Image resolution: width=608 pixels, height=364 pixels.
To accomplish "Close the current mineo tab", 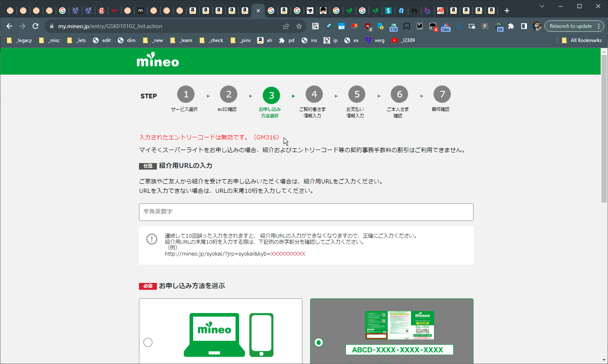I will point(258,11).
